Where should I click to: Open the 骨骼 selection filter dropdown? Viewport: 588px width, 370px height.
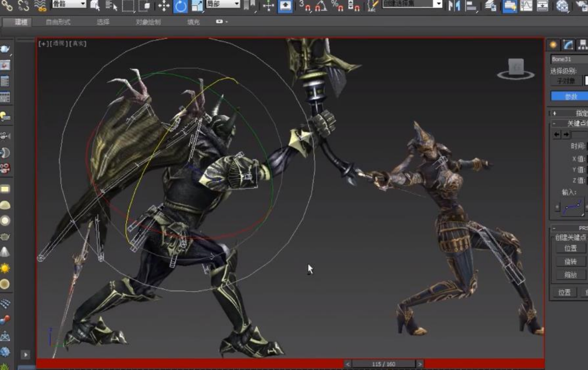point(69,4)
